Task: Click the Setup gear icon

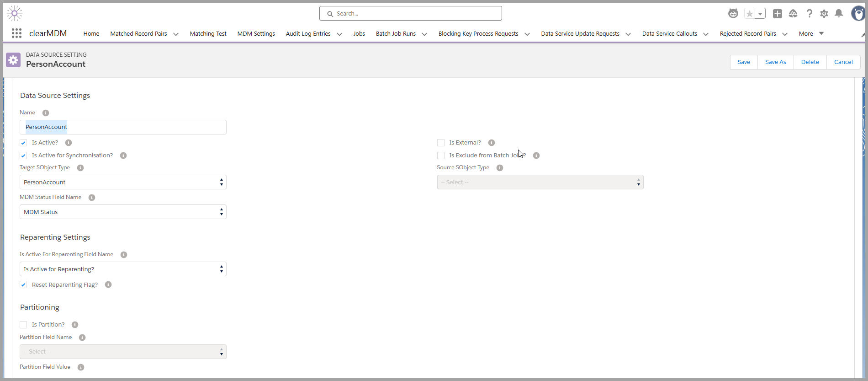Action: [x=824, y=14]
